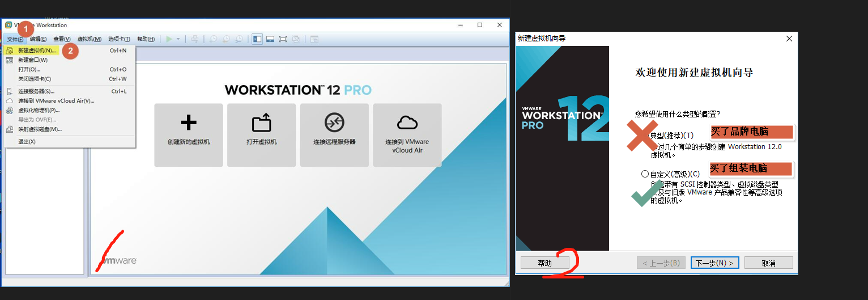
Task: Click icon beside 虚拟化物理机(P) entry
Action: (x=10, y=110)
